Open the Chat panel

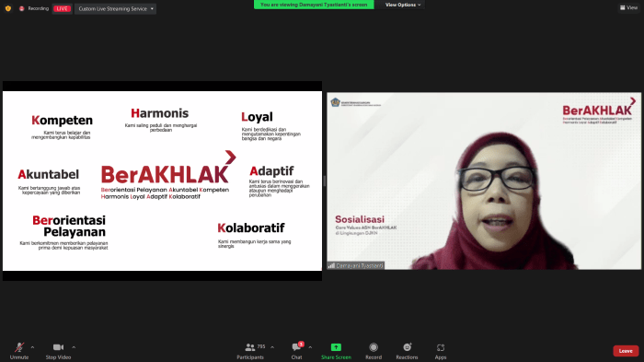[x=297, y=351]
